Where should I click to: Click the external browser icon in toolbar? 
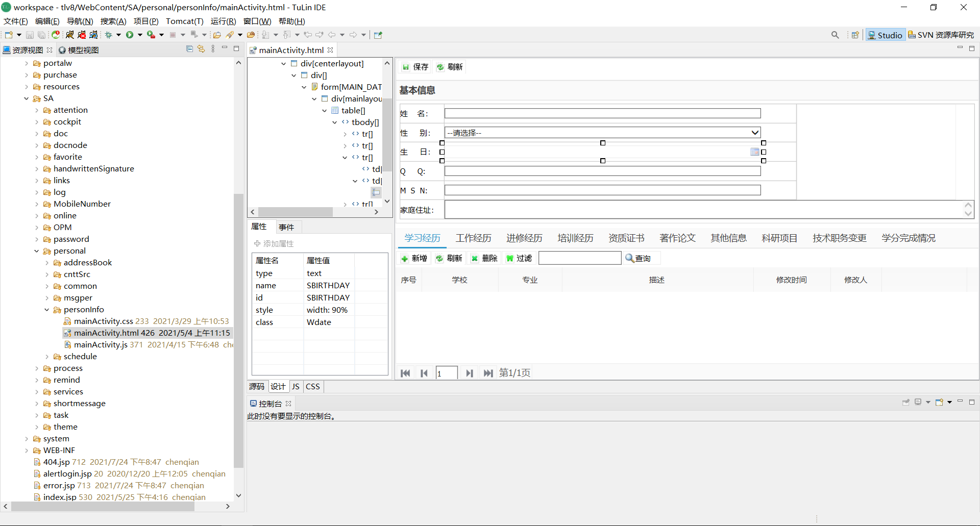click(x=378, y=35)
